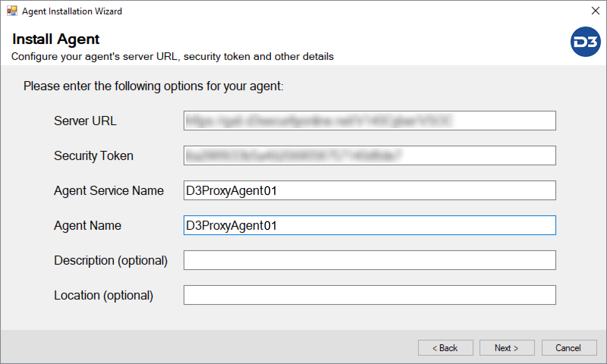Click into the Server URL field

370,121
